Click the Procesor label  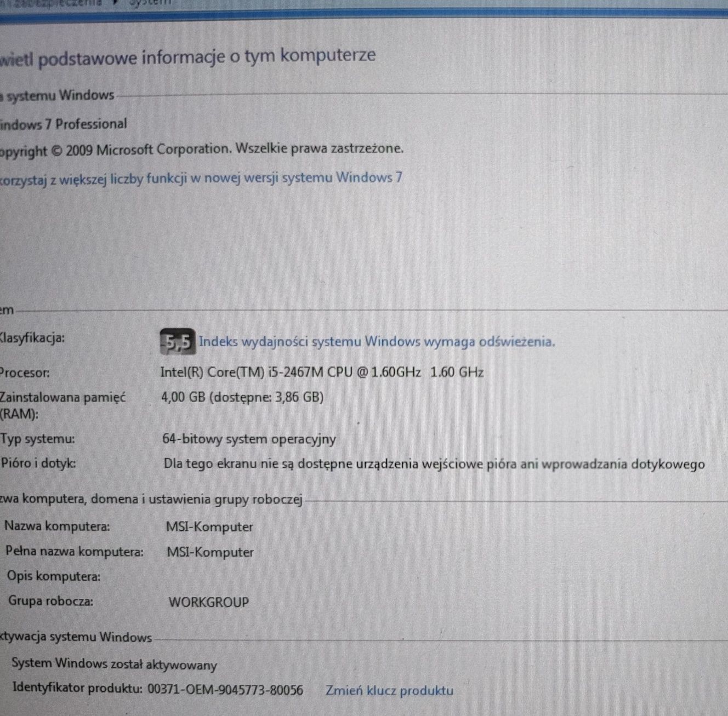25,373
